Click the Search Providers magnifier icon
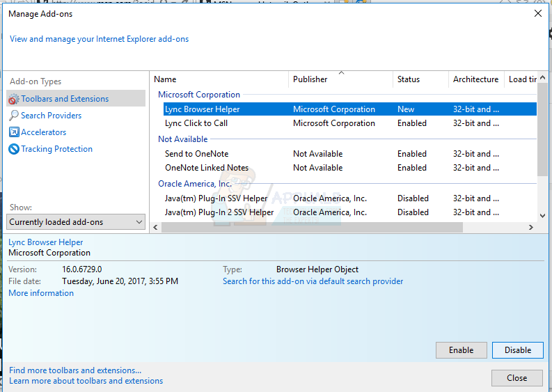 pos(14,116)
